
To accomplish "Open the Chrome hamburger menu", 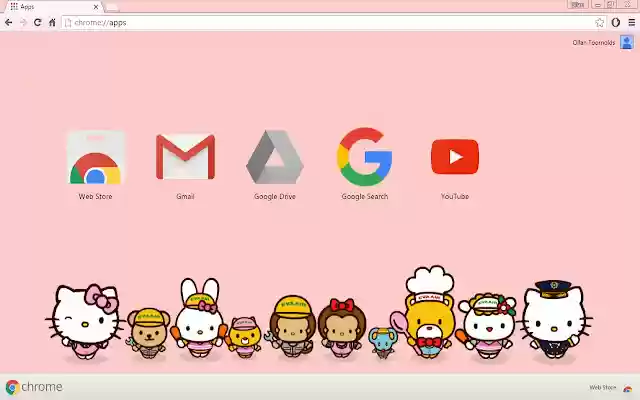I will click(x=631, y=22).
